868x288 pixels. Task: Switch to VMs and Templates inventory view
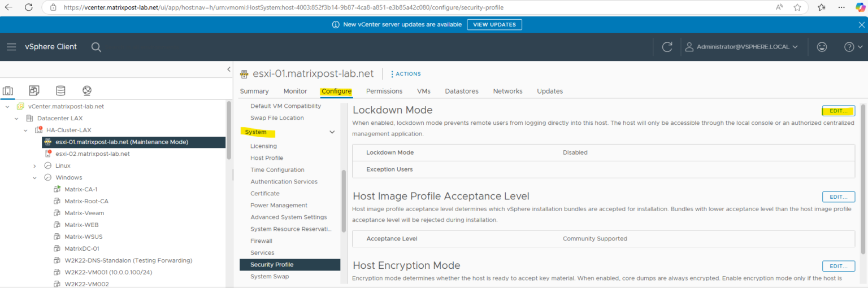pyautogui.click(x=34, y=90)
